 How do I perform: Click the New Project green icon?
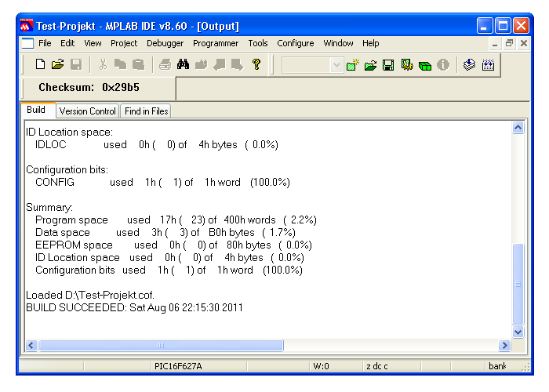[353, 65]
